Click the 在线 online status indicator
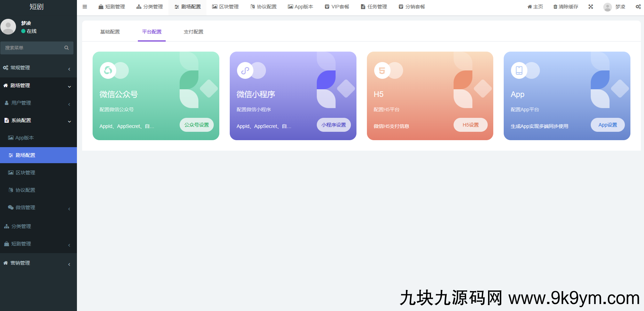Image resolution: width=644 pixels, height=311 pixels. tap(29, 31)
